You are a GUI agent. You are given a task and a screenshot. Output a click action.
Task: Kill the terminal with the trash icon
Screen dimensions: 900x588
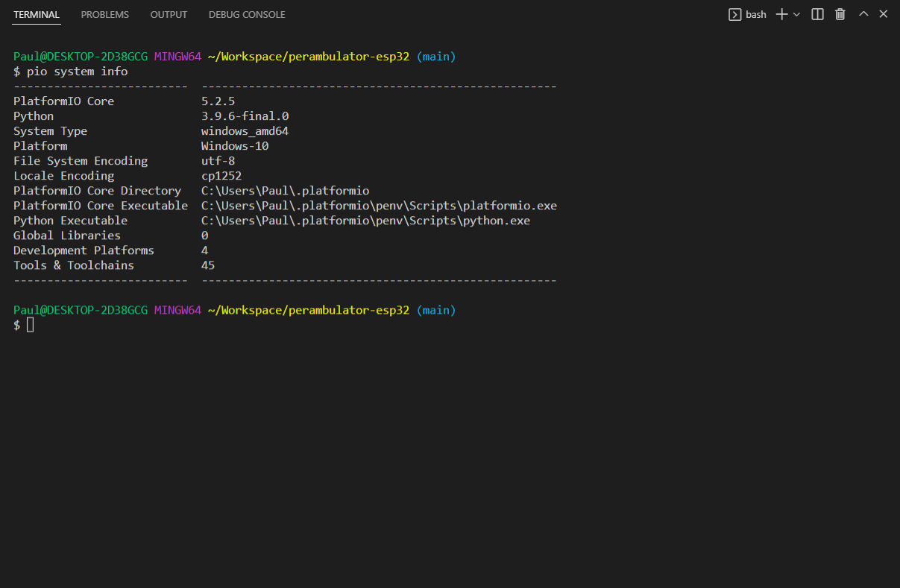point(840,13)
